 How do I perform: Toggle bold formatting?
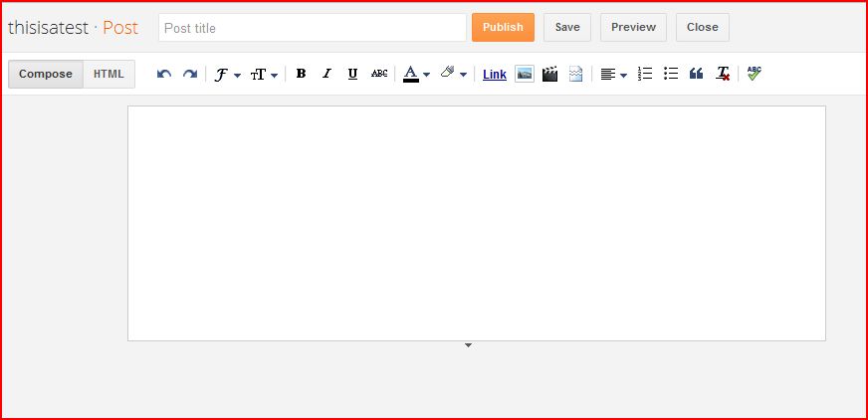(301, 74)
